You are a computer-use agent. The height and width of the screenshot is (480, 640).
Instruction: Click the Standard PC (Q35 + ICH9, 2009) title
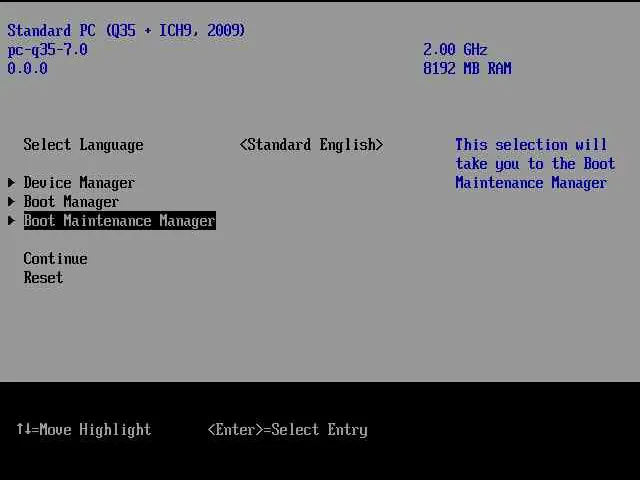pos(126,31)
